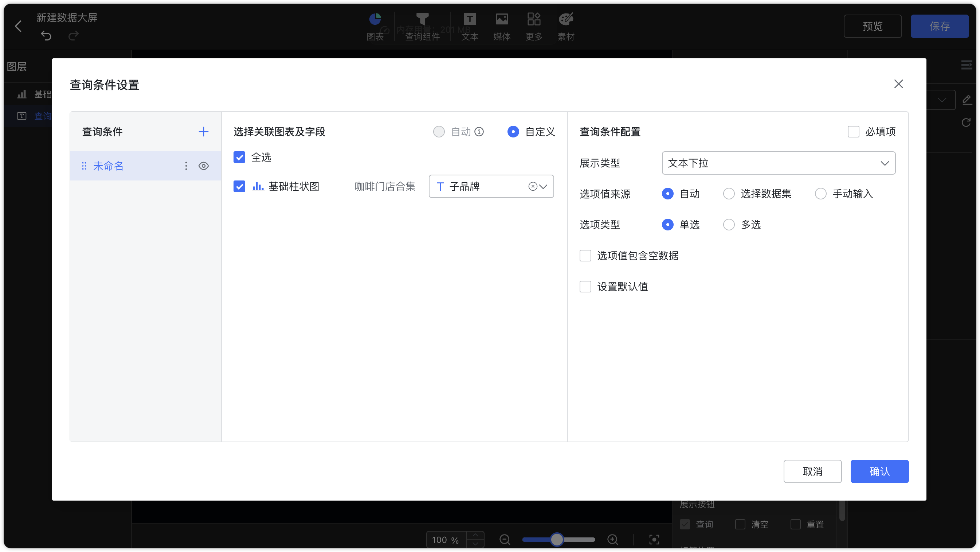Select the 自定义 association radio button
This screenshot has width=980, height=552.
pyautogui.click(x=513, y=132)
